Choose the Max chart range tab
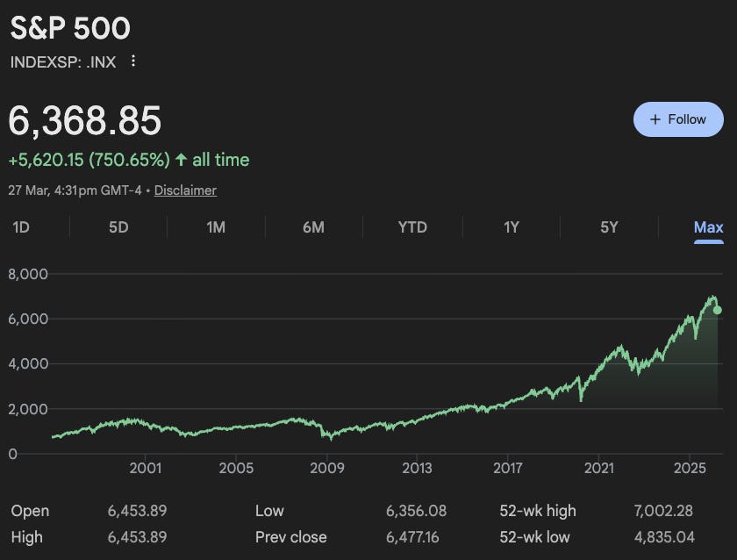 pos(708,227)
